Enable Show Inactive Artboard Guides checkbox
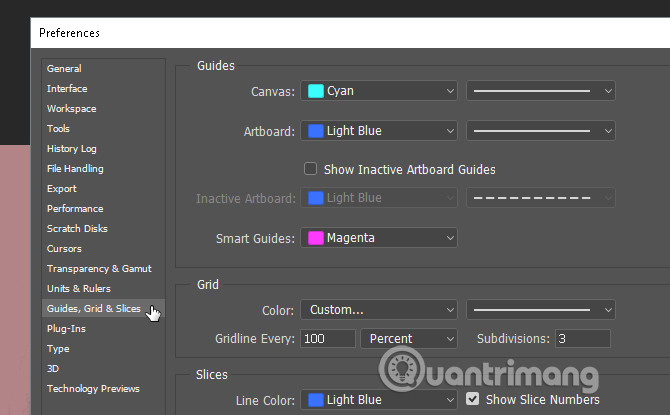The height and width of the screenshot is (415, 670). tap(311, 170)
